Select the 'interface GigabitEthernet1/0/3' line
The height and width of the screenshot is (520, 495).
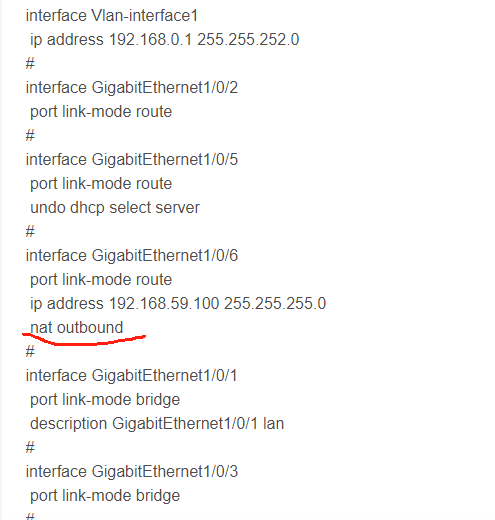[x=132, y=472]
